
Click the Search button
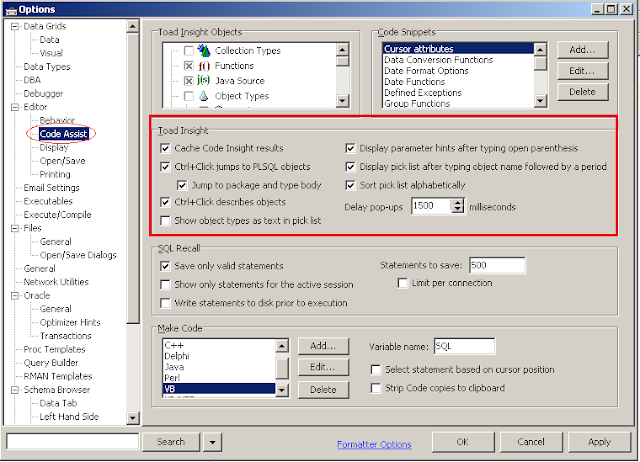click(x=171, y=442)
